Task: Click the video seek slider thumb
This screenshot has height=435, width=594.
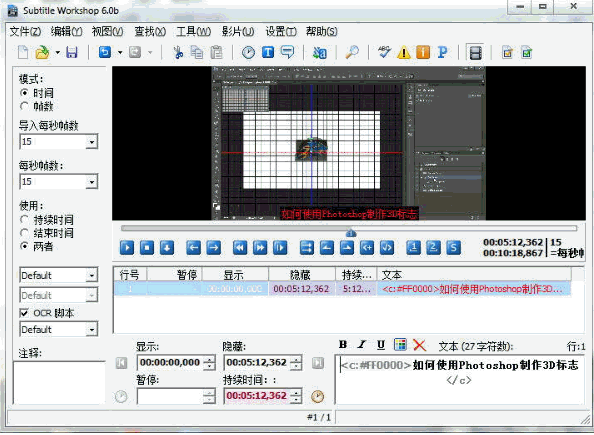Action: pyautogui.click(x=351, y=232)
